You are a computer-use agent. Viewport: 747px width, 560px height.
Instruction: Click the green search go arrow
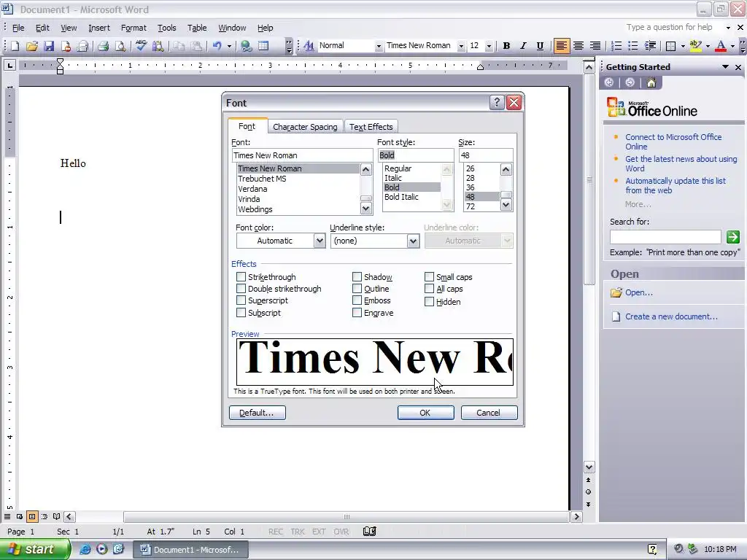pos(732,237)
